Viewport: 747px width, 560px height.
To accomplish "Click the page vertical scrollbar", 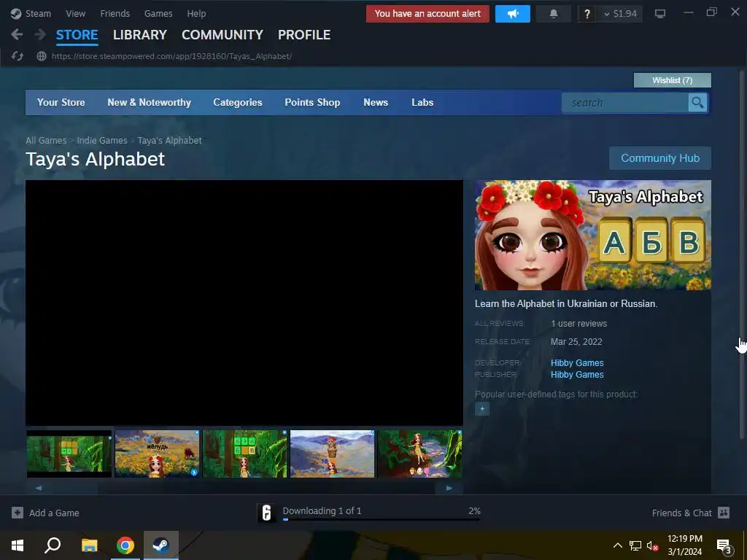I will [741, 254].
